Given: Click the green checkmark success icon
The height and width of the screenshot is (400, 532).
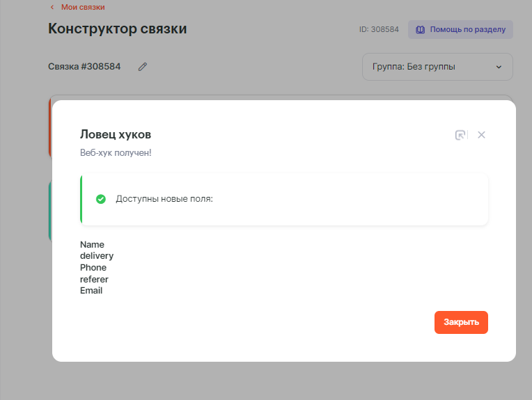Looking at the screenshot, I should coord(100,199).
